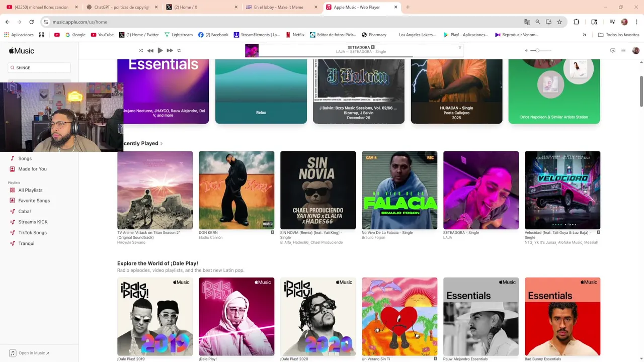Open the Relax station card
This screenshot has width=644, height=362.
(x=261, y=92)
